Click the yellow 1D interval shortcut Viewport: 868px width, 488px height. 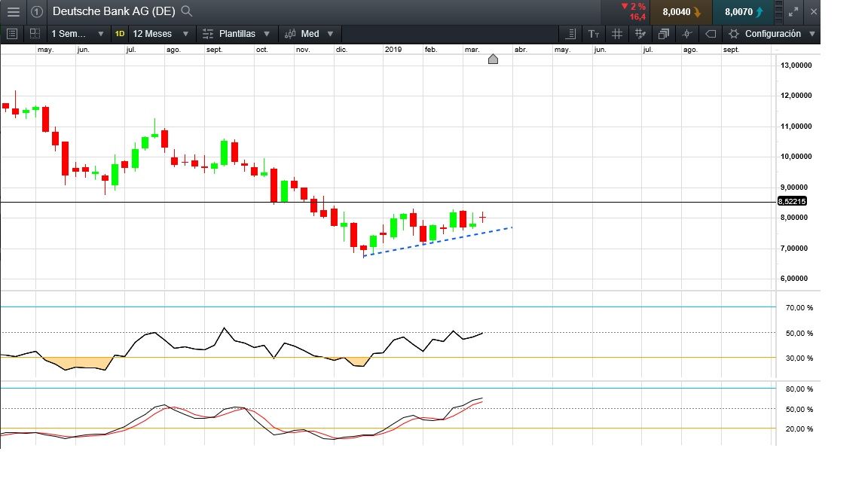(x=120, y=34)
